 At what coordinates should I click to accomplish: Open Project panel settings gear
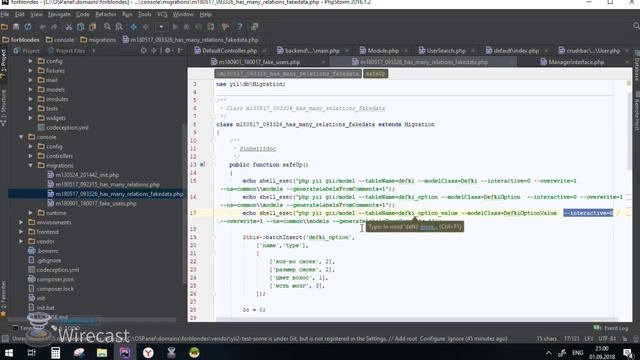coord(167,51)
